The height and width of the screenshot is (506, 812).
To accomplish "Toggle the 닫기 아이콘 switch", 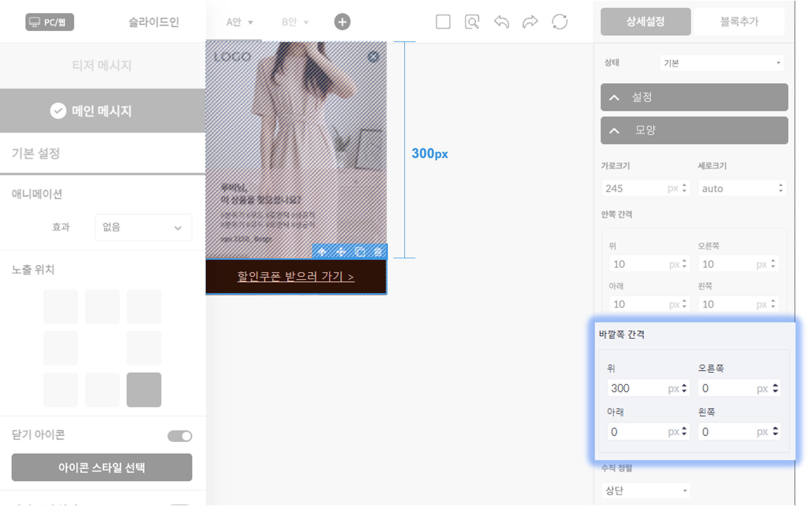I will [x=180, y=436].
